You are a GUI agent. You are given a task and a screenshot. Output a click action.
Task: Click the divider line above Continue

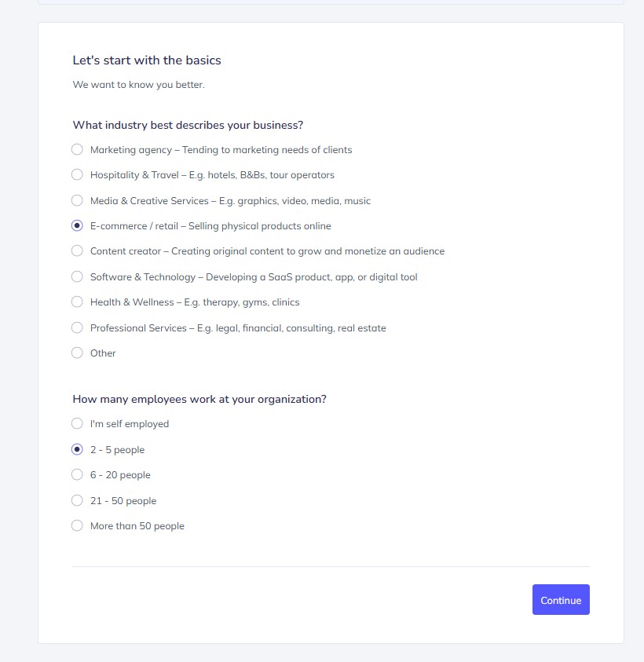[x=331, y=566]
